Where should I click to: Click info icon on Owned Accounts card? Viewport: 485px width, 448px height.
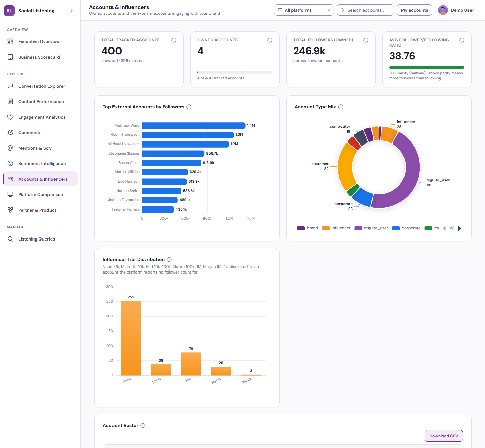pyautogui.click(x=270, y=40)
